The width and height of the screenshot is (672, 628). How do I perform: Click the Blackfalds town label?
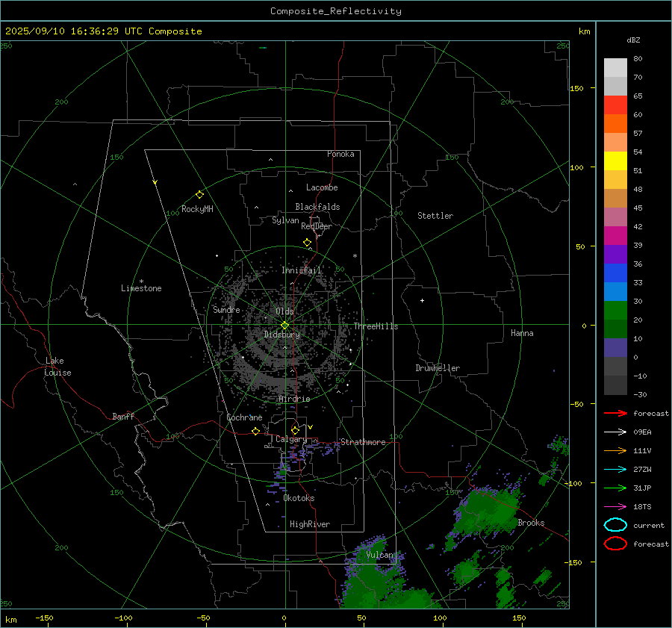[x=317, y=207]
